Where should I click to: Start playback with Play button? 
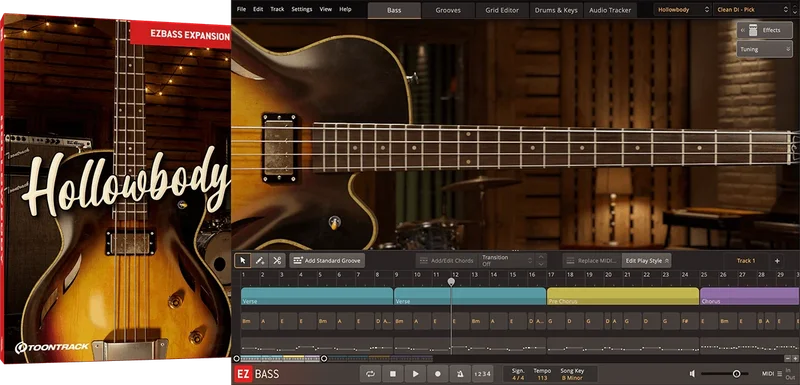click(415, 374)
